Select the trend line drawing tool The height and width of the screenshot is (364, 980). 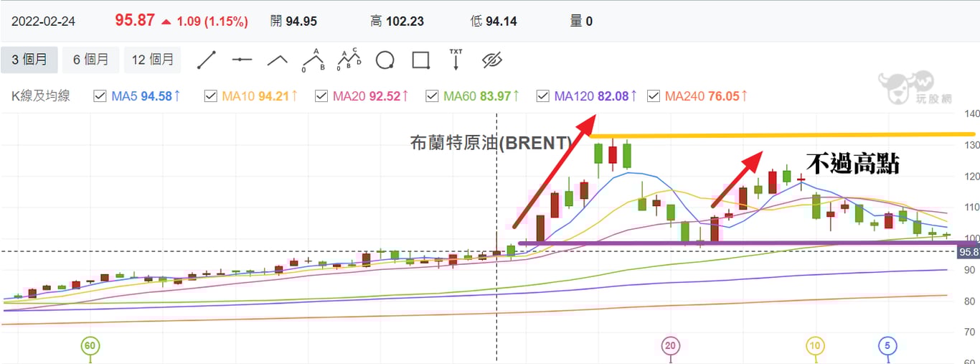(207, 60)
